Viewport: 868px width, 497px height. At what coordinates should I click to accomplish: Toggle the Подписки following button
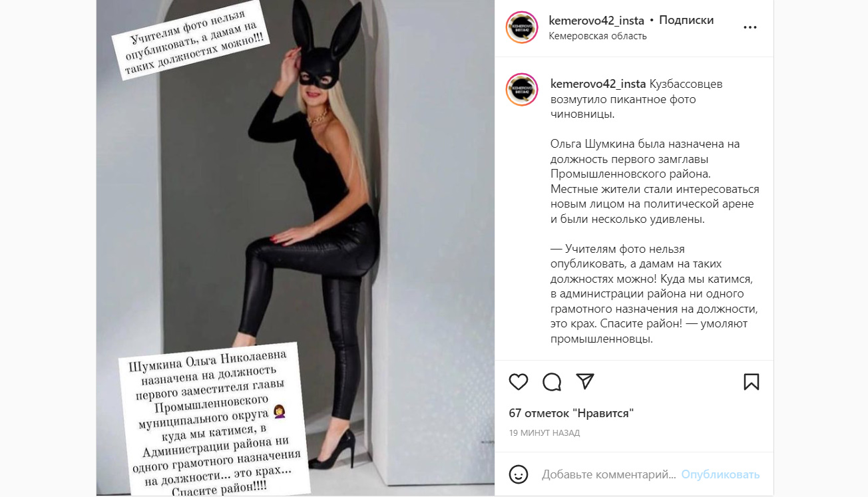[x=686, y=21]
